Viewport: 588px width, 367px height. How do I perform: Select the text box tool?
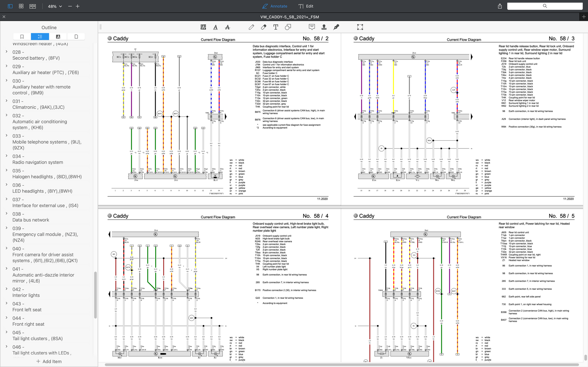click(x=276, y=27)
